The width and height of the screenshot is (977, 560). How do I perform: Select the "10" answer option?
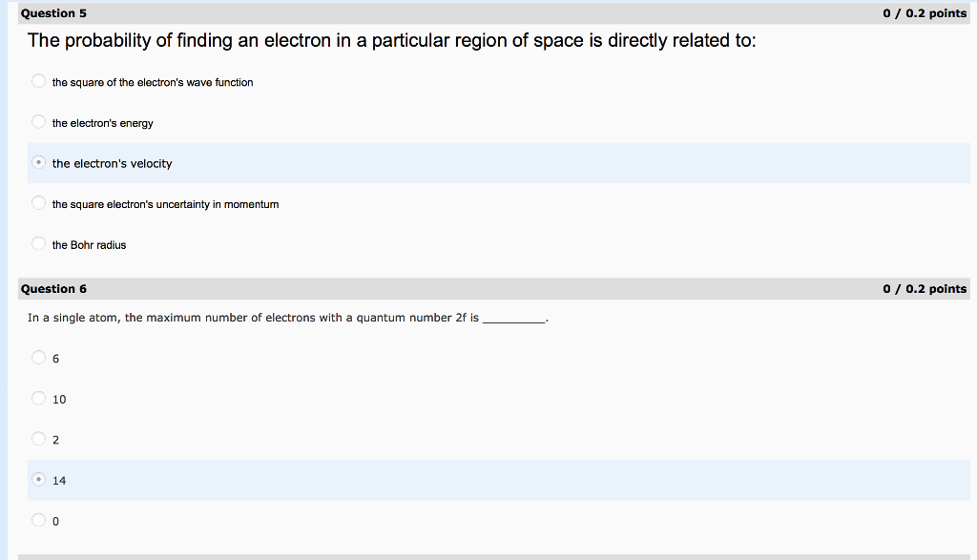click(38, 398)
